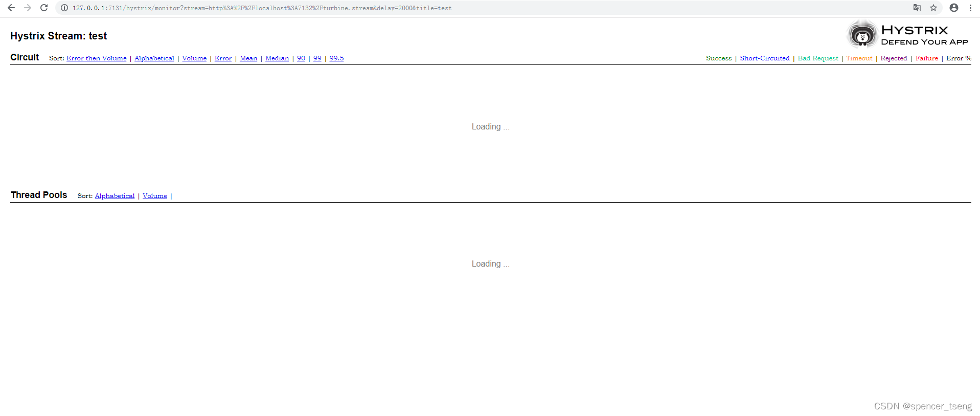The height and width of the screenshot is (416, 980).
Task: Click the Failure legend label
Action: point(927,58)
